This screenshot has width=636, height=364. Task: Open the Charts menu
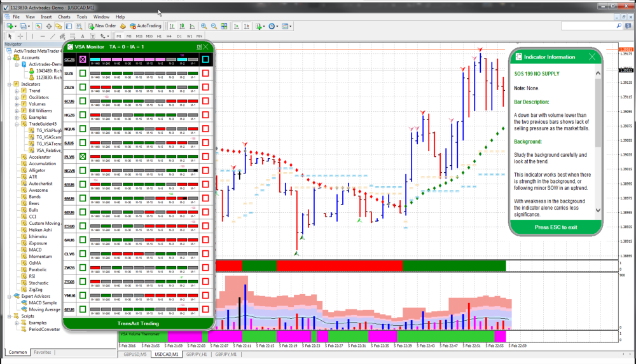click(64, 17)
